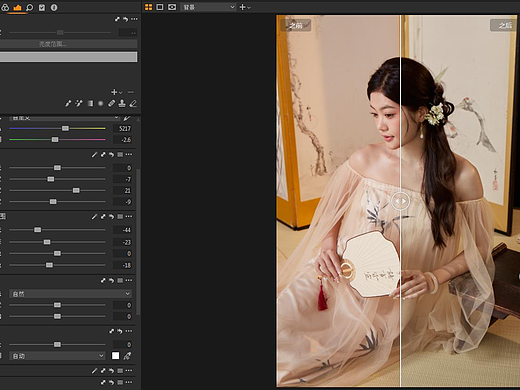Open the layers panel more-options menu
The image size is (520, 390).
point(134,19)
